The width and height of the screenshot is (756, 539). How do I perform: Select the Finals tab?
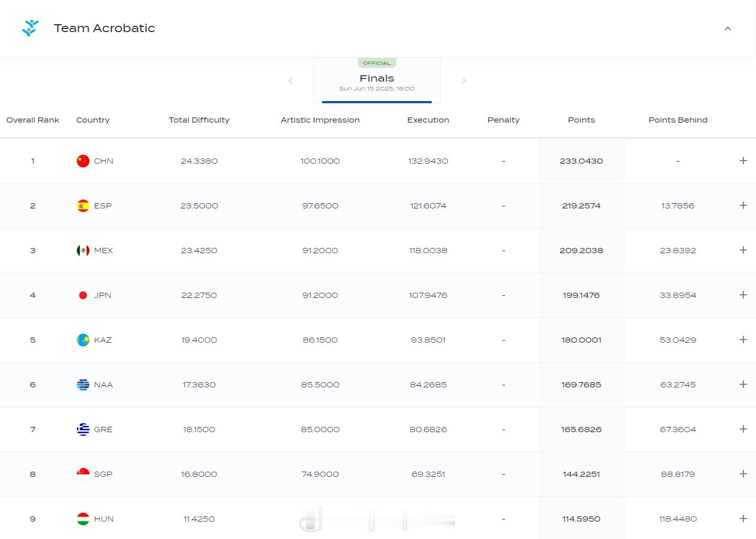[x=377, y=81]
